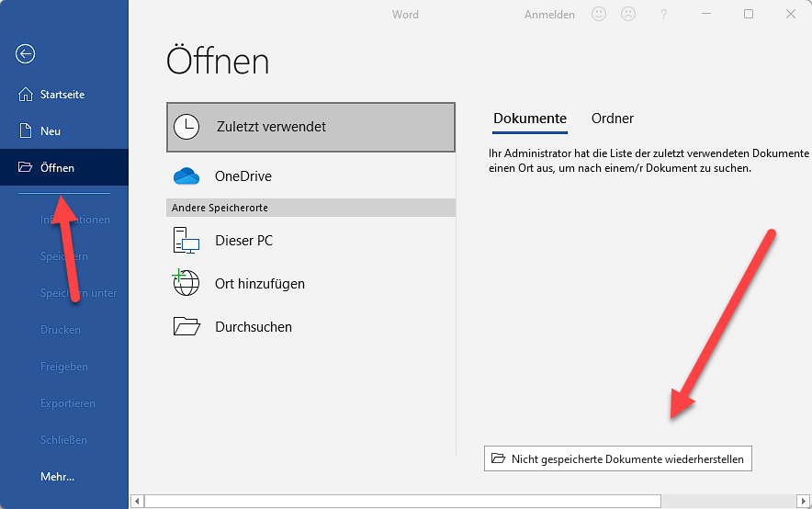
Task: Select Freigeben in the sidebar
Action: [64, 367]
